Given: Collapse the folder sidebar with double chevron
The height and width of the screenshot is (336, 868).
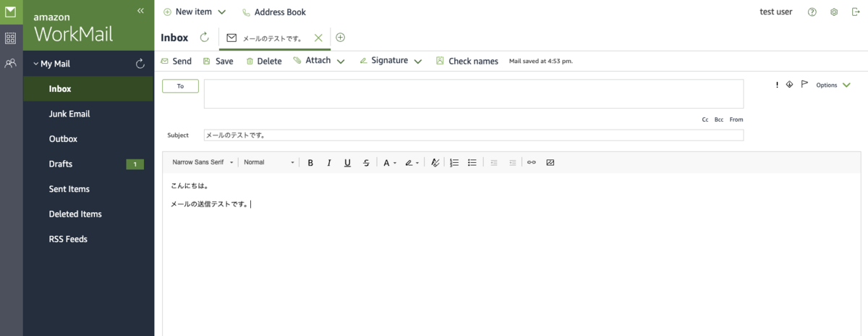Looking at the screenshot, I should coord(140,10).
